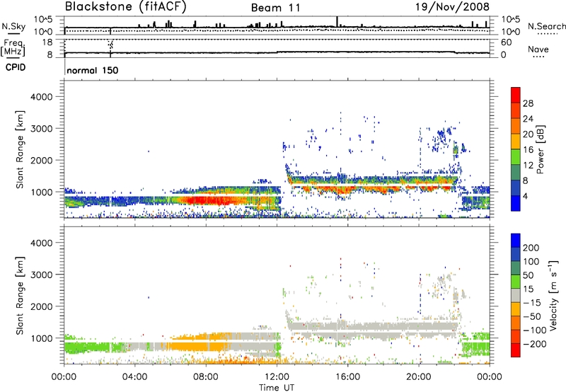This screenshot has width=566, height=392.
Task: Click the '20:00' time axis tick label
Action: (418, 377)
